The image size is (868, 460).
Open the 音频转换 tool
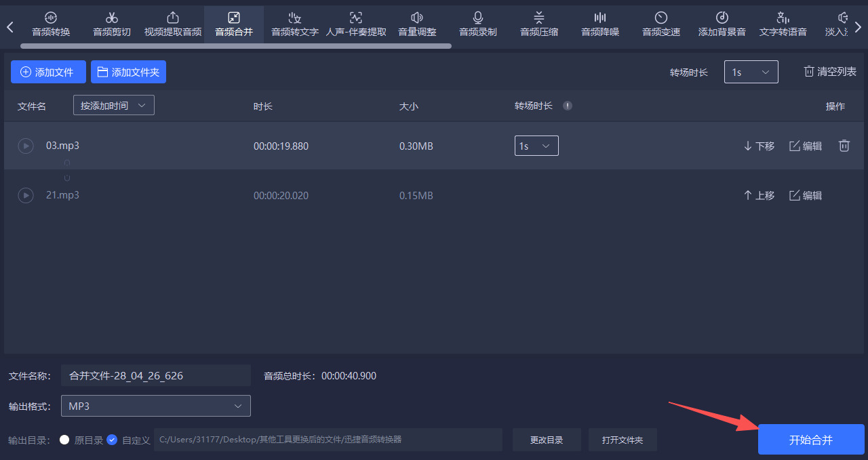point(51,24)
